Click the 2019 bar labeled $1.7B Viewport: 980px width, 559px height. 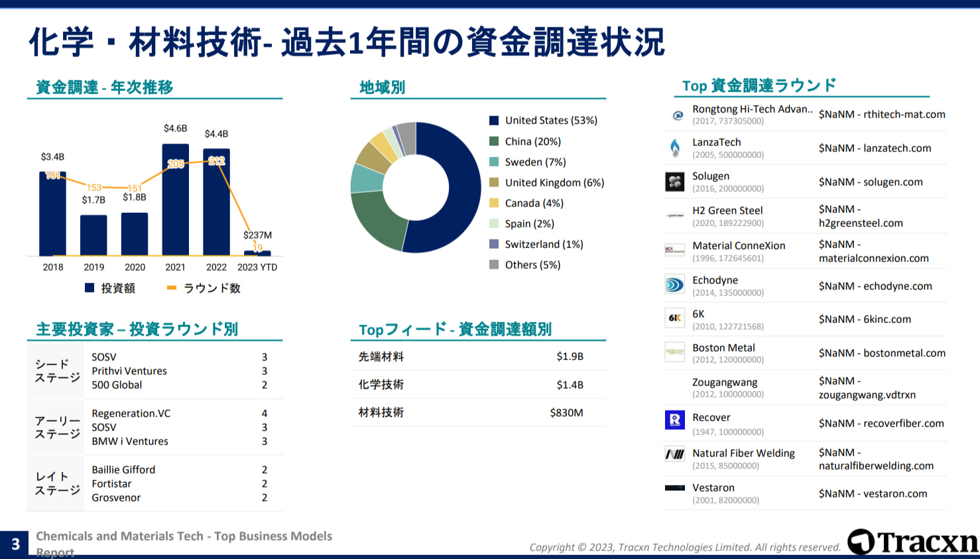[x=93, y=235]
